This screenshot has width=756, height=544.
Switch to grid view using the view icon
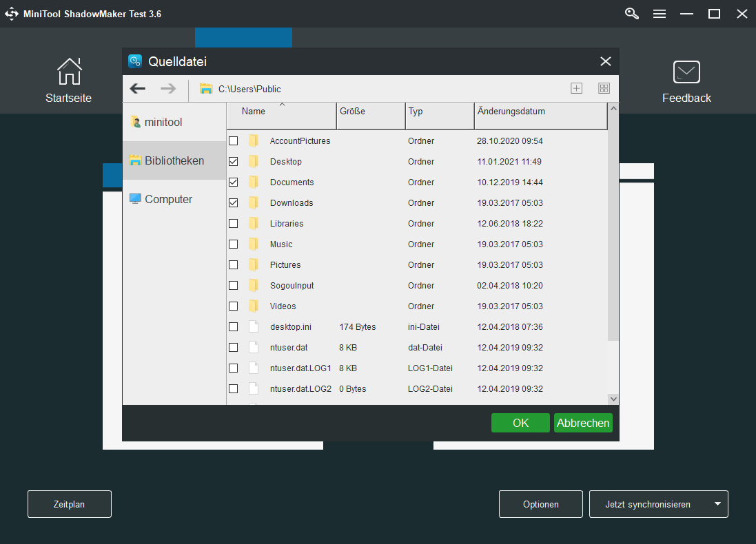tap(604, 88)
